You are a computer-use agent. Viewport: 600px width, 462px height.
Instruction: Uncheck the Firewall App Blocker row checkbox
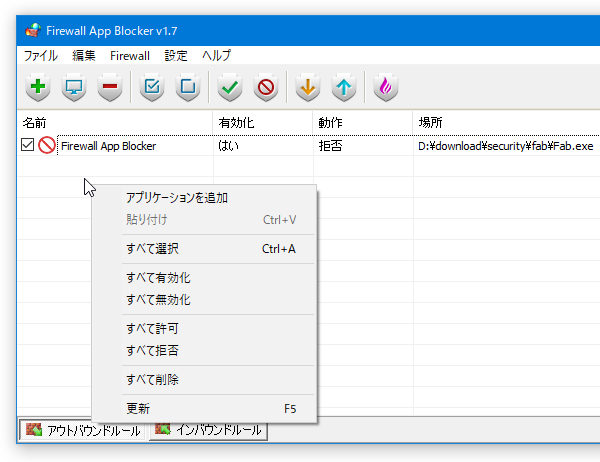(x=28, y=145)
